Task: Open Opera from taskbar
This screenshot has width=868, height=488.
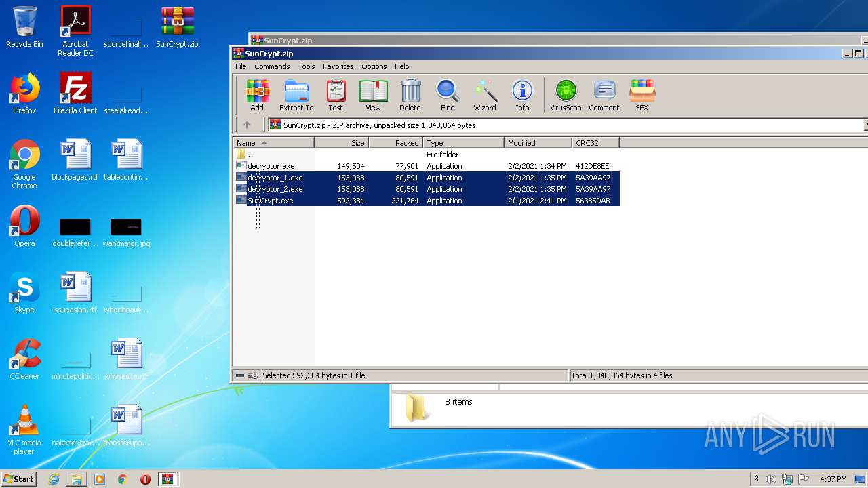Action: (x=145, y=479)
